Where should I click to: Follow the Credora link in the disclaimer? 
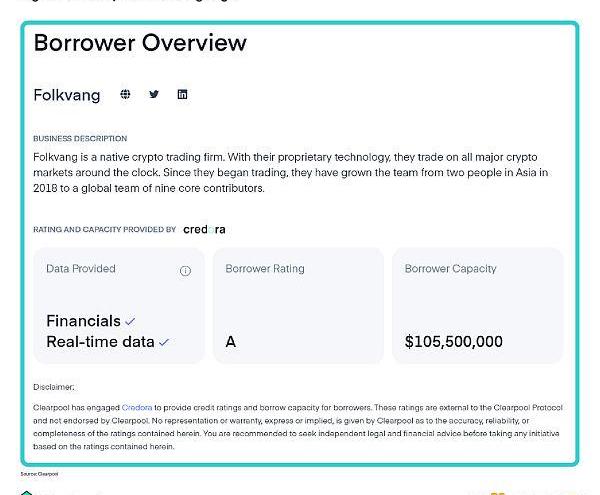(137, 408)
